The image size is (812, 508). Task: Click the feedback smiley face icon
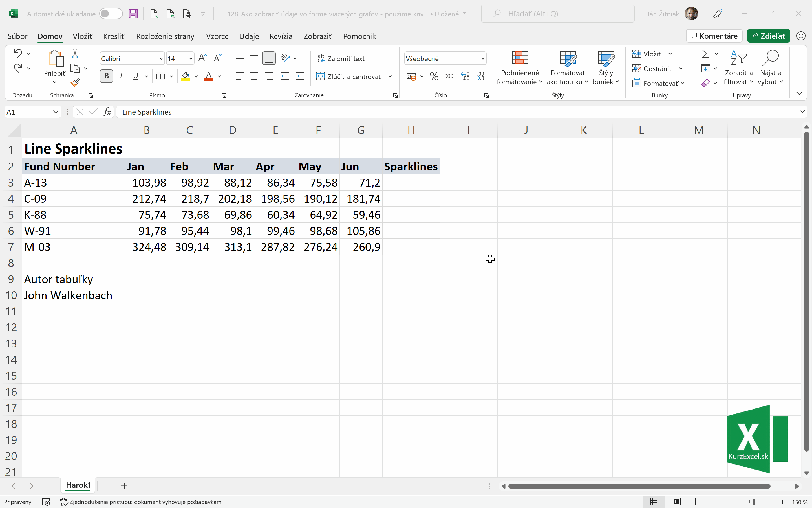pyautogui.click(x=801, y=36)
